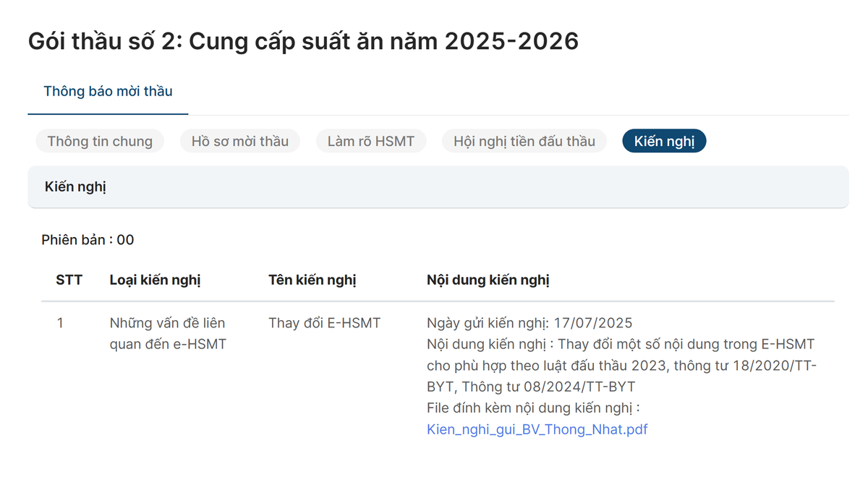Select the "Làm rõ HSMT" filter chip
The image size is (868, 490).
(x=371, y=141)
